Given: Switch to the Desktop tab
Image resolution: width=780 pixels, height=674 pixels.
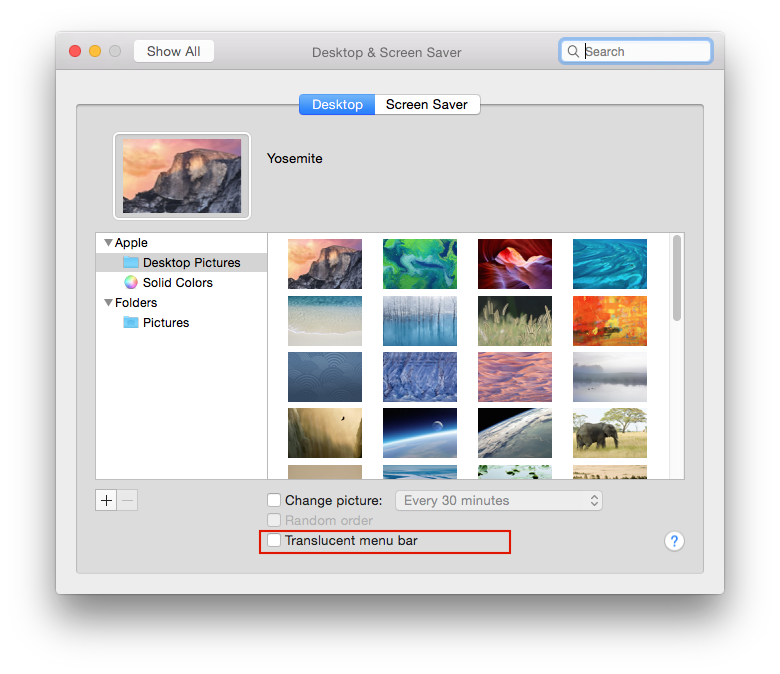Looking at the screenshot, I should tap(337, 104).
